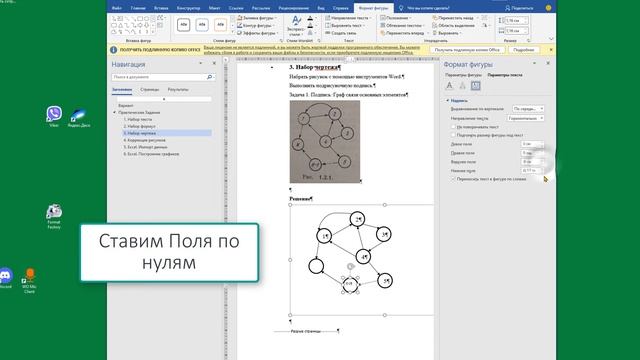Open Навигация pane options arrow
This screenshot has height=360, width=640.
(200, 63)
